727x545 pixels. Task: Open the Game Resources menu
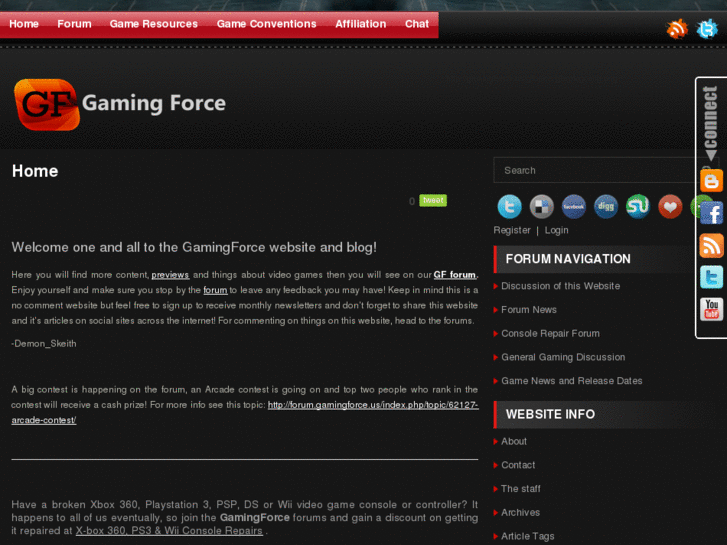pos(153,24)
